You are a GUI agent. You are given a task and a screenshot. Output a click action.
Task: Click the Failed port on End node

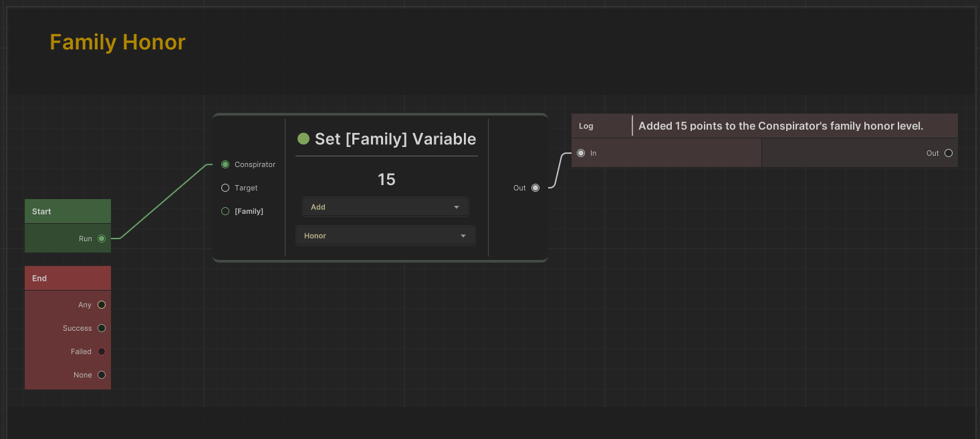point(102,351)
